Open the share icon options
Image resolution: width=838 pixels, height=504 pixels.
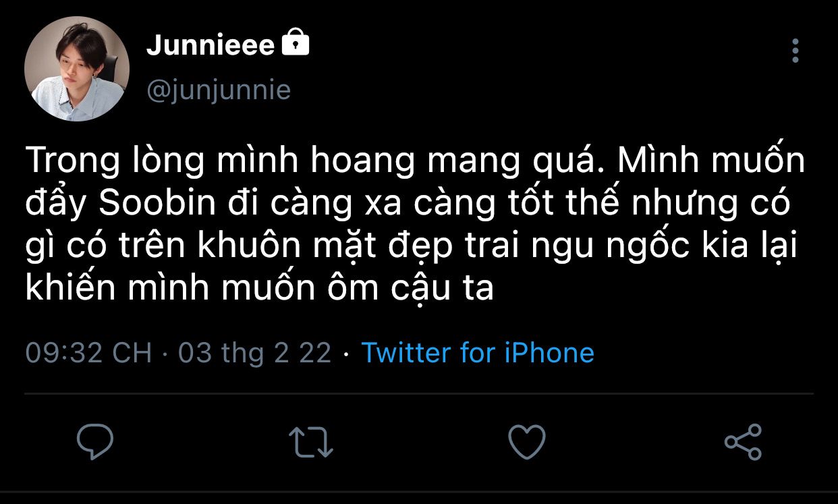(743, 442)
